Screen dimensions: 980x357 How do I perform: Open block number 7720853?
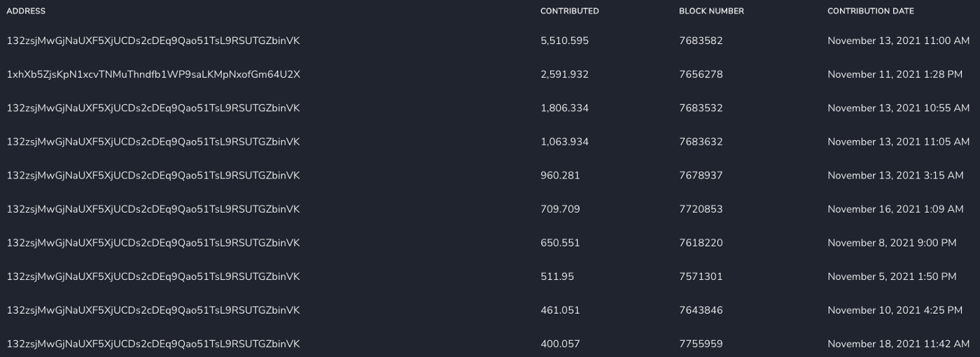tap(701, 209)
